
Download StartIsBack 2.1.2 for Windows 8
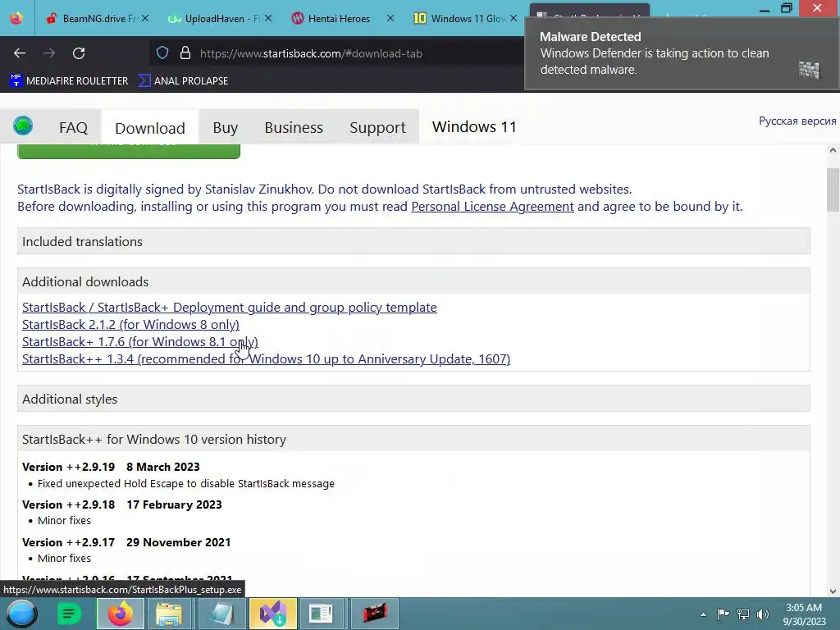coord(130,325)
